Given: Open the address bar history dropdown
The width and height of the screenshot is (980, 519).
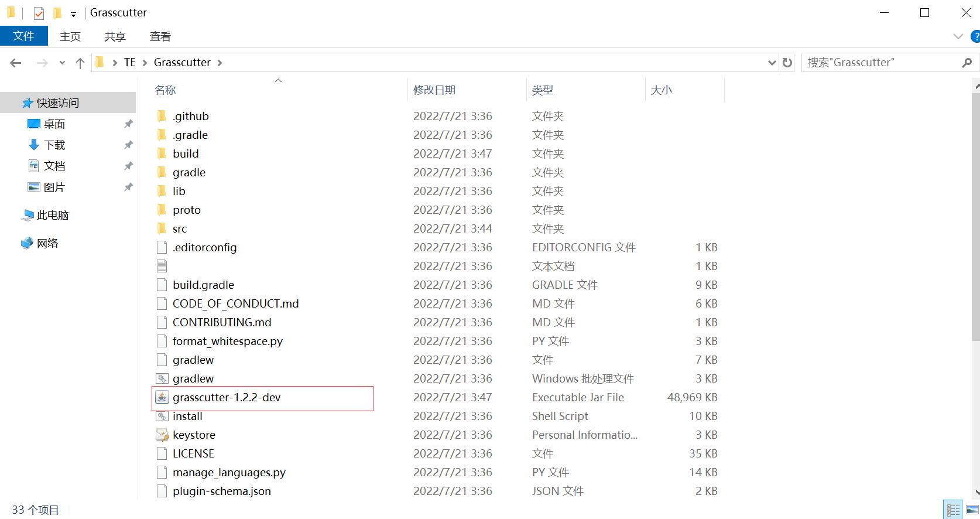Looking at the screenshot, I should (772, 63).
